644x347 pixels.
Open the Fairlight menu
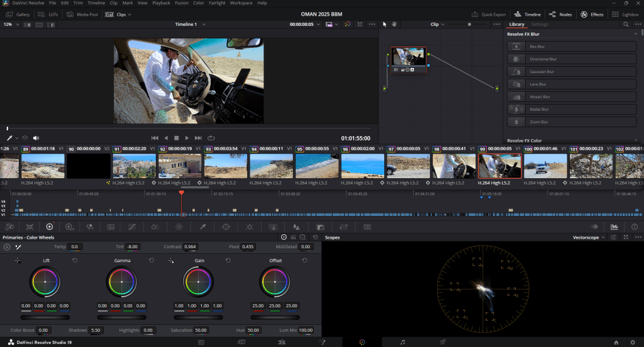(217, 3)
